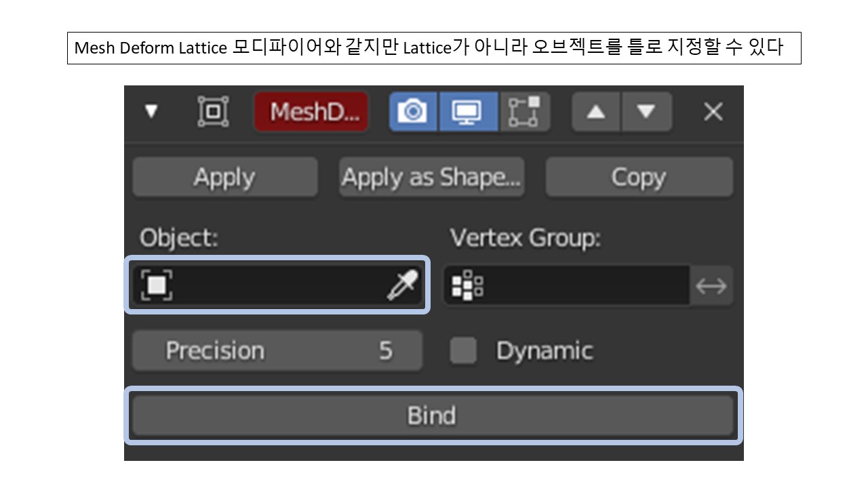868x488 pixels.
Task: Click the eyedropper to pick an Object
Action: point(401,285)
